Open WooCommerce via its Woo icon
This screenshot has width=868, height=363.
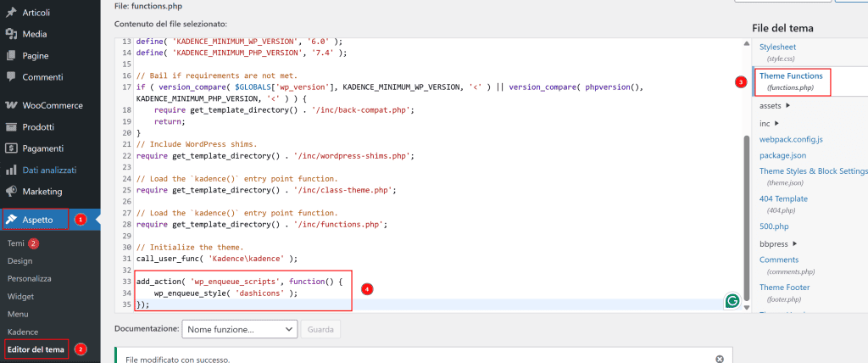pyautogui.click(x=12, y=106)
